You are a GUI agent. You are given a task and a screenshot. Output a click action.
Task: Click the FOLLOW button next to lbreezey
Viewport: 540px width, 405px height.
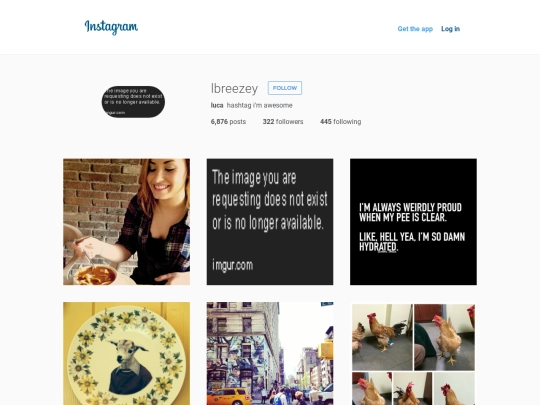(x=285, y=88)
